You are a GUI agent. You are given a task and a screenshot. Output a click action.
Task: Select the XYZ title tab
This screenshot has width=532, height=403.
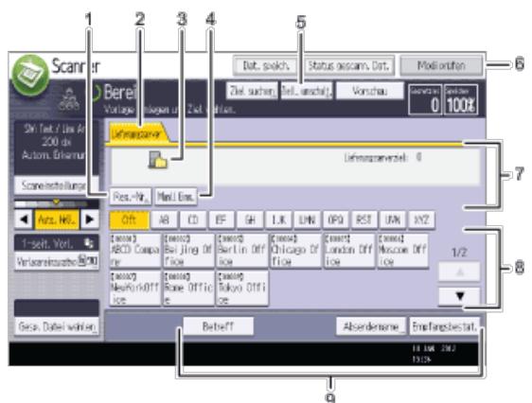(421, 219)
